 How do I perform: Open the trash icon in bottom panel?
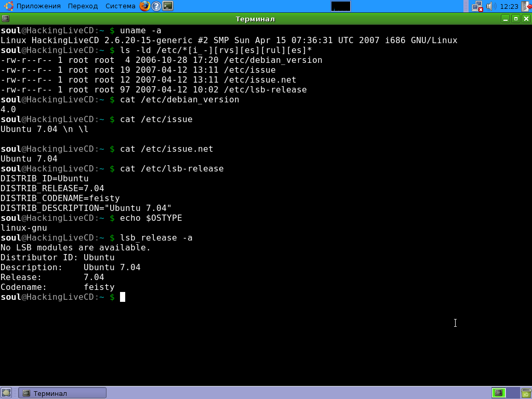526,393
